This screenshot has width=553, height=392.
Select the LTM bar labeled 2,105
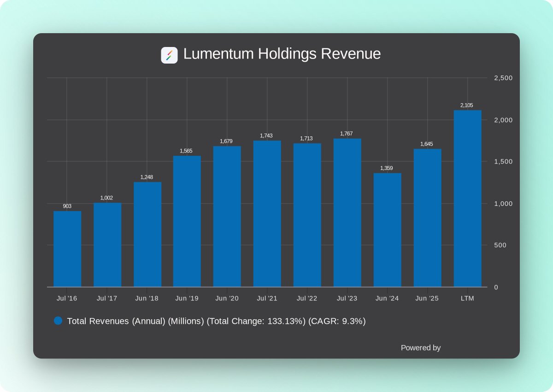click(x=468, y=199)
